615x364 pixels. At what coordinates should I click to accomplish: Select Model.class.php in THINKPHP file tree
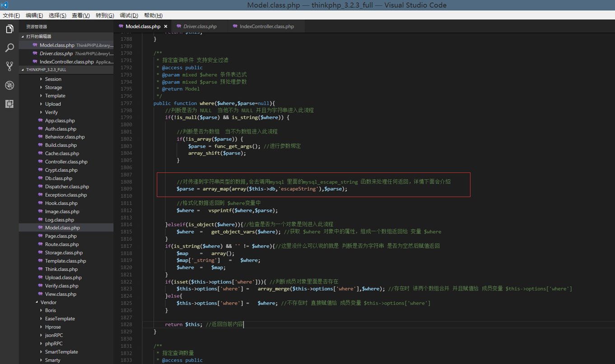click(66, 228)
